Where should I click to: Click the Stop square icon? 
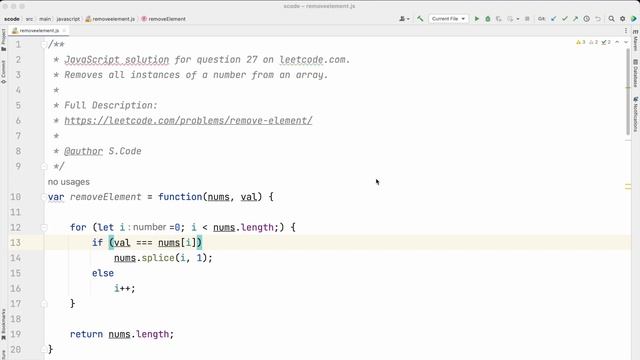coord(527,19)
